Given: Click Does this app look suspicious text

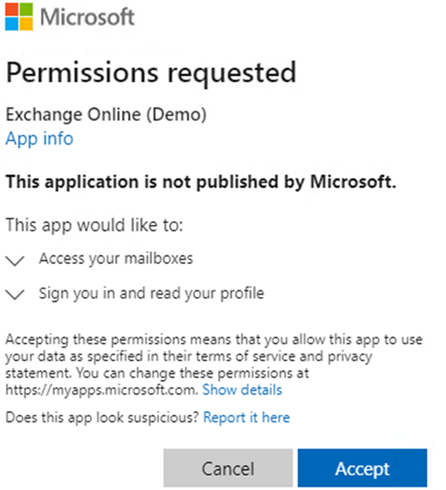Looking at the screenshot, I should coord(102,417).
